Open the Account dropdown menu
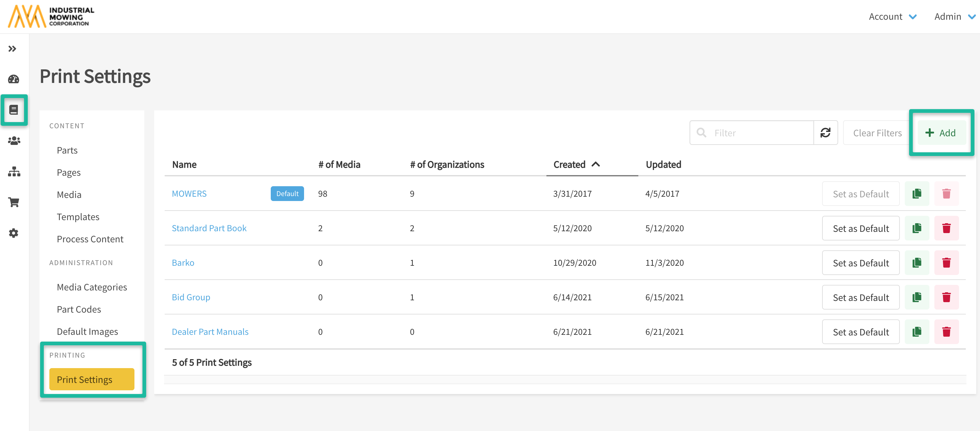The width and height of the screenshot is (980, 431). click(892, 17)
